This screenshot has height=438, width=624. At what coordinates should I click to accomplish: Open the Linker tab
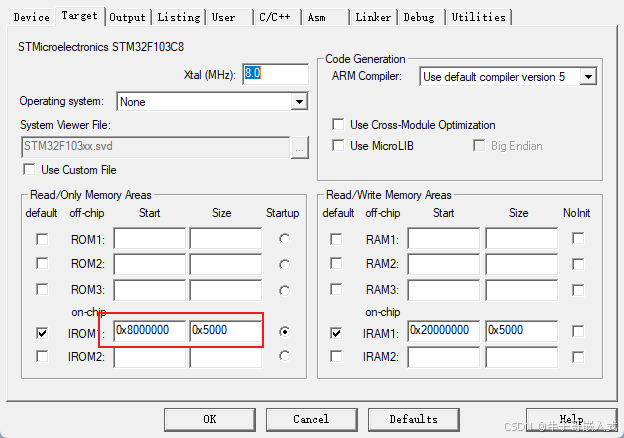pos(373,17)
